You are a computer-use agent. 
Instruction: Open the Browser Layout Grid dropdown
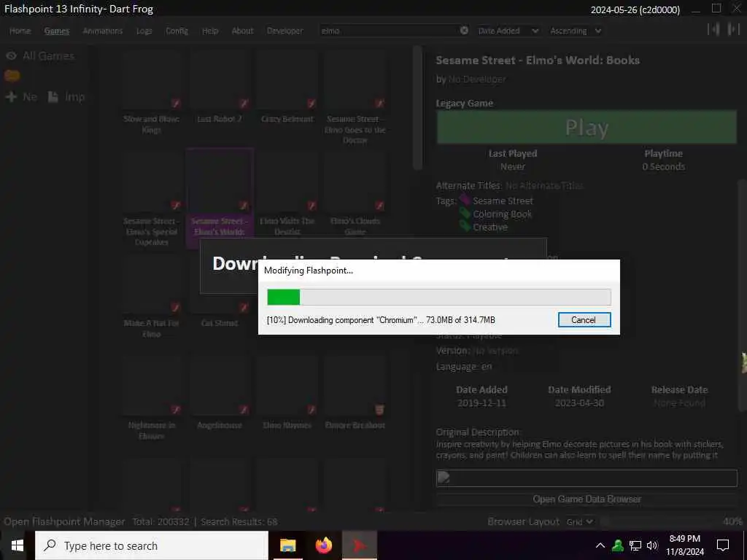[x=578, y=522]
